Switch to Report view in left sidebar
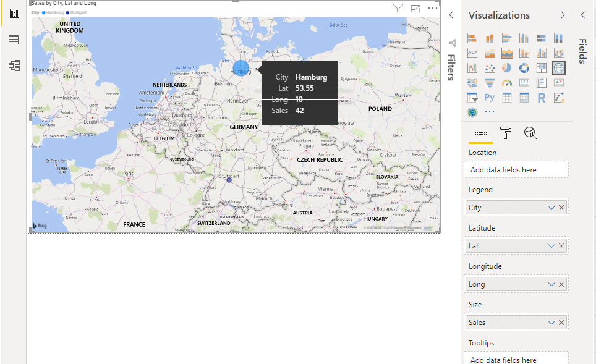 [14, 14]
